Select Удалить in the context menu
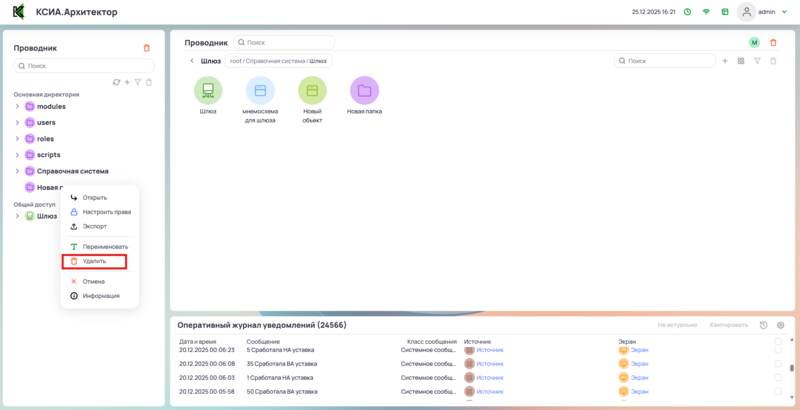 coord(93,261)
